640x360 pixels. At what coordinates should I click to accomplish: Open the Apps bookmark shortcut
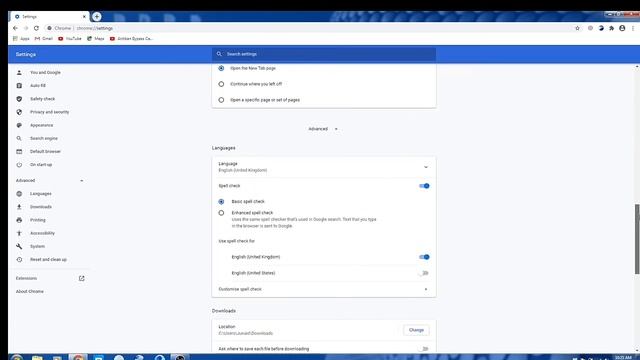click(x=21, y=38)
